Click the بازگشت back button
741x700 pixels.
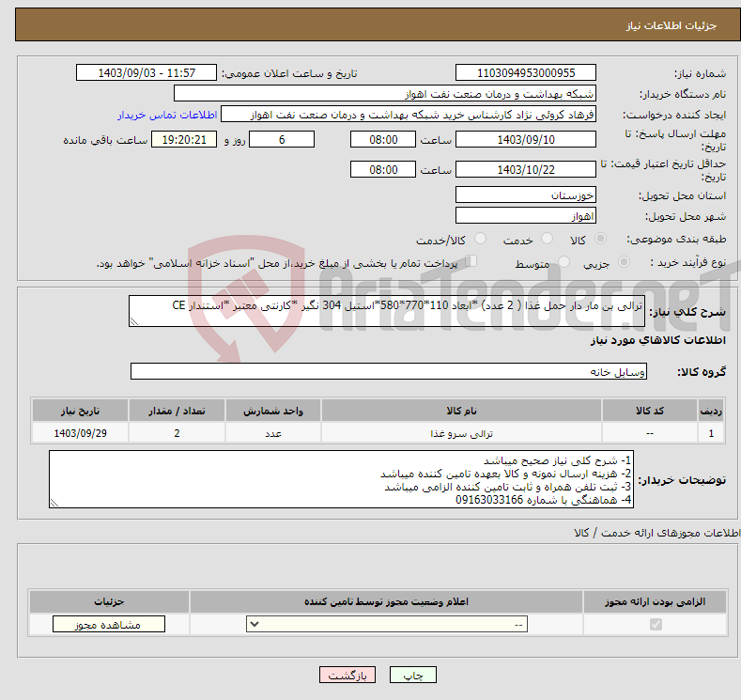(347, 676)
